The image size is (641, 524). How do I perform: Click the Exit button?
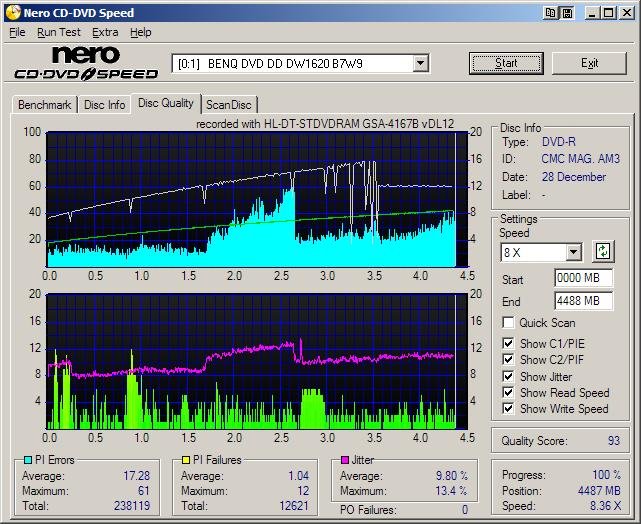tap(589, 63)
